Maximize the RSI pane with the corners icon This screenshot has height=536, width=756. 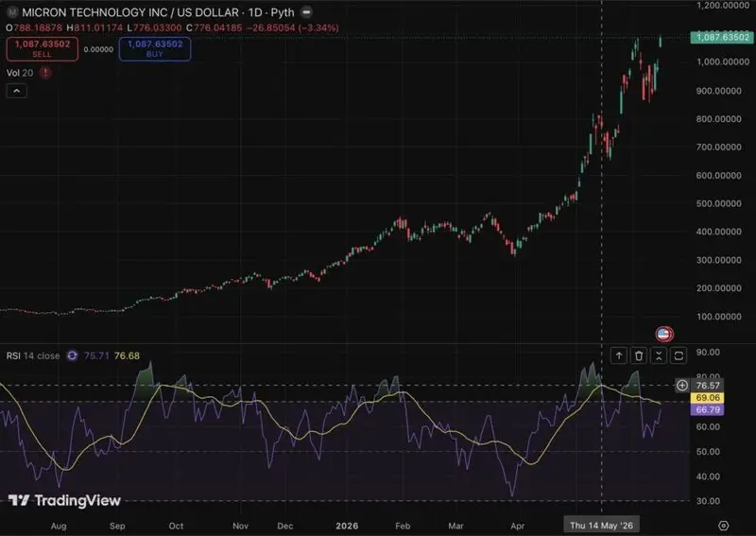[x=679, y=356]
